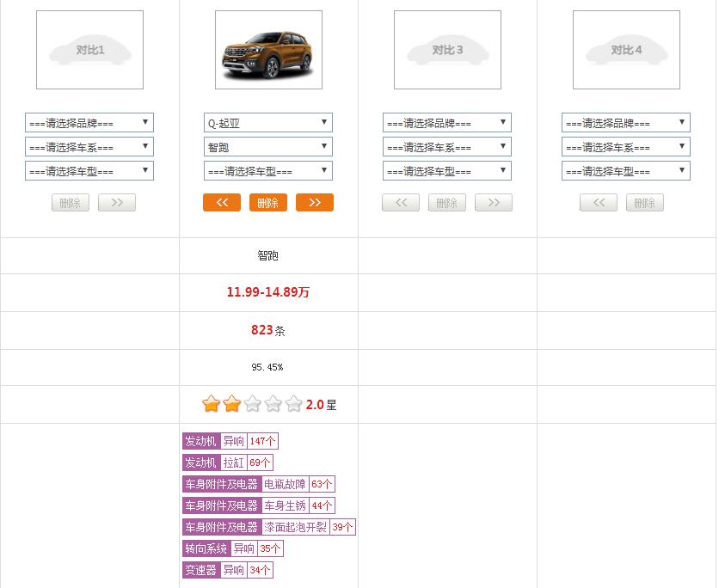
Task: Open the 请选择车系 dropdown under 对比4
Action: click(x=626, y=147)
